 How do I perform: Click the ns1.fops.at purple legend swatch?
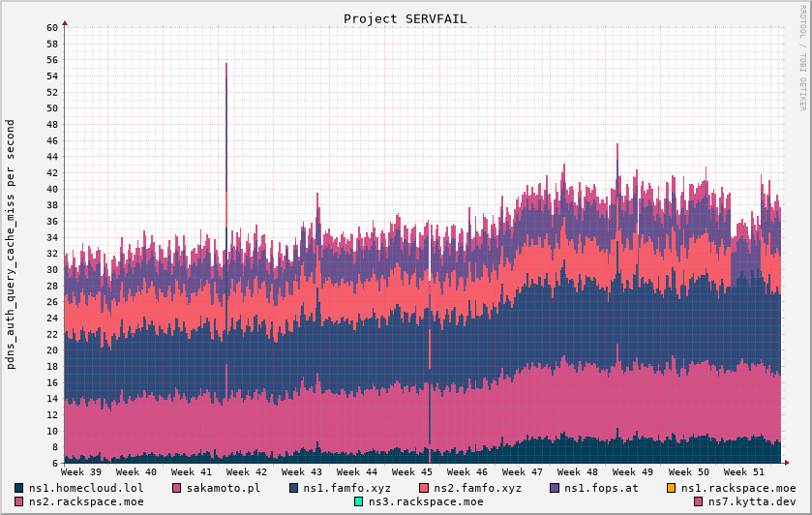pos(555,488)
